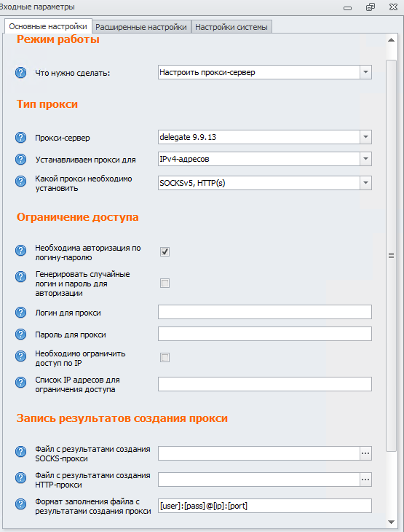Viewport: 404px width, 532px height.
Task: Open help for 'Файл с результатами создания SOCKS-прокси'
Action: pyautogui.click(x=20, y=451)
